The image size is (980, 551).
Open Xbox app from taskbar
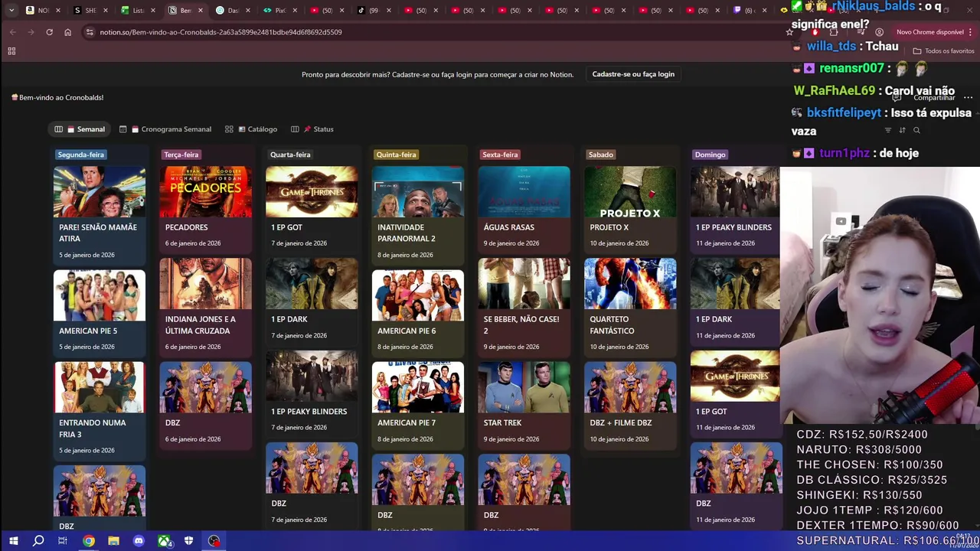(164, 541)
